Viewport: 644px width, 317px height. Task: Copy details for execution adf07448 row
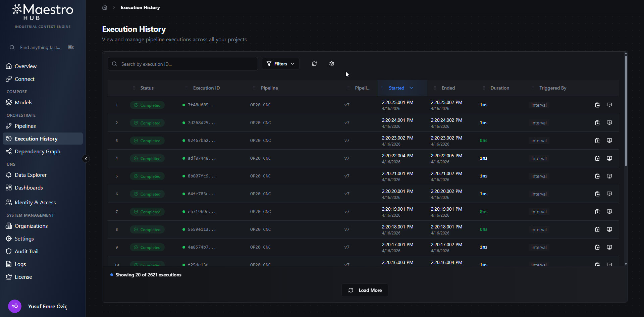click(x=597, y=158)
